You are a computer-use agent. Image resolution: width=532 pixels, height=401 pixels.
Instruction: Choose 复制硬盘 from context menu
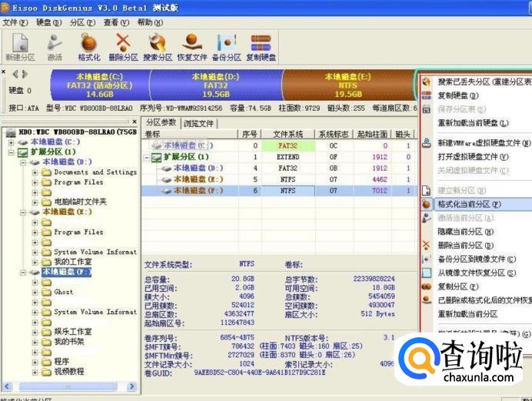point(477,95)
